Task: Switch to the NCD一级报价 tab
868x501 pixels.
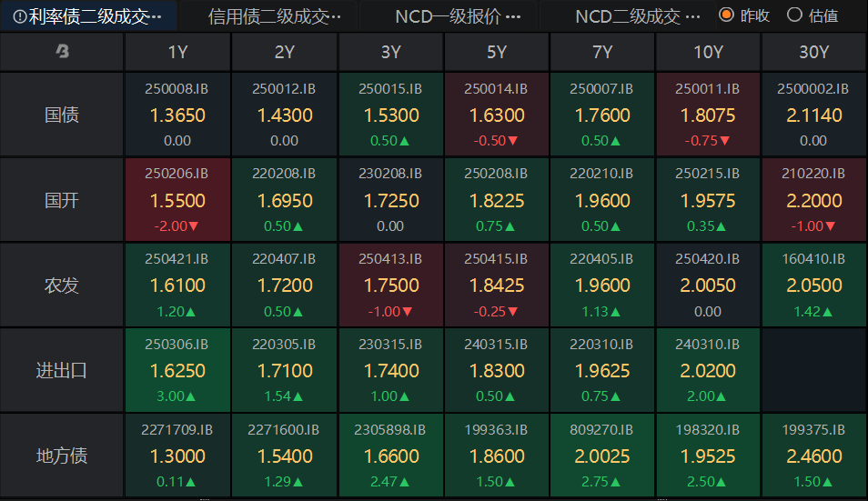Action: pos(448,16)
